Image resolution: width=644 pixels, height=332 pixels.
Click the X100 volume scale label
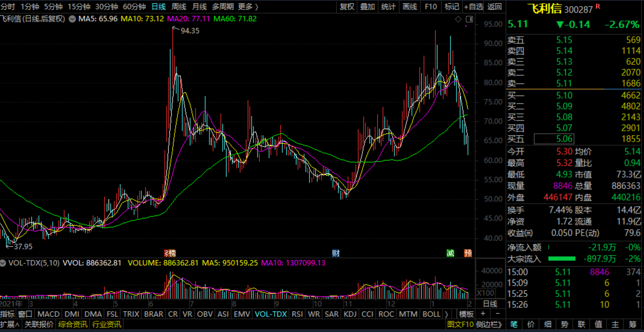point(485,293)
